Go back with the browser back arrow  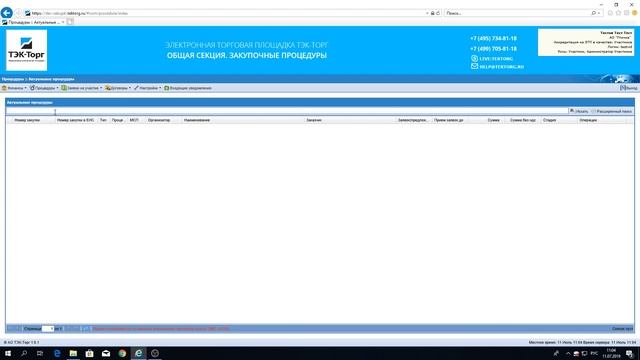tap(7, 13)
